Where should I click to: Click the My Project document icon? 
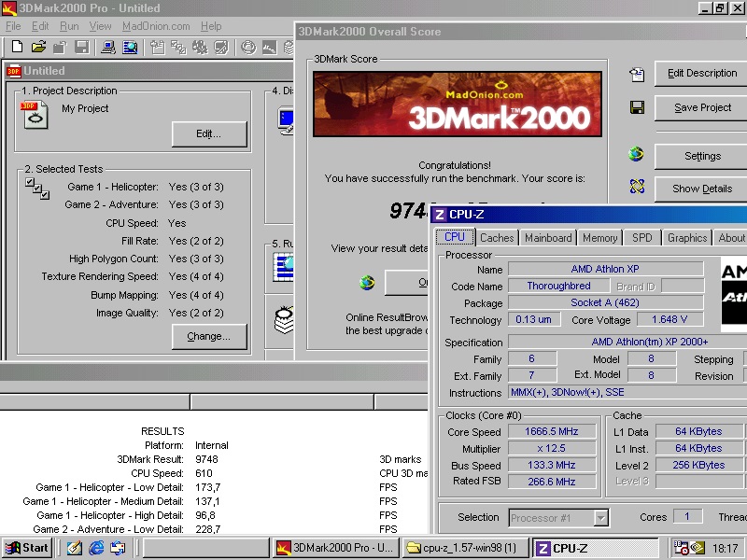click(x=34, y=115)
